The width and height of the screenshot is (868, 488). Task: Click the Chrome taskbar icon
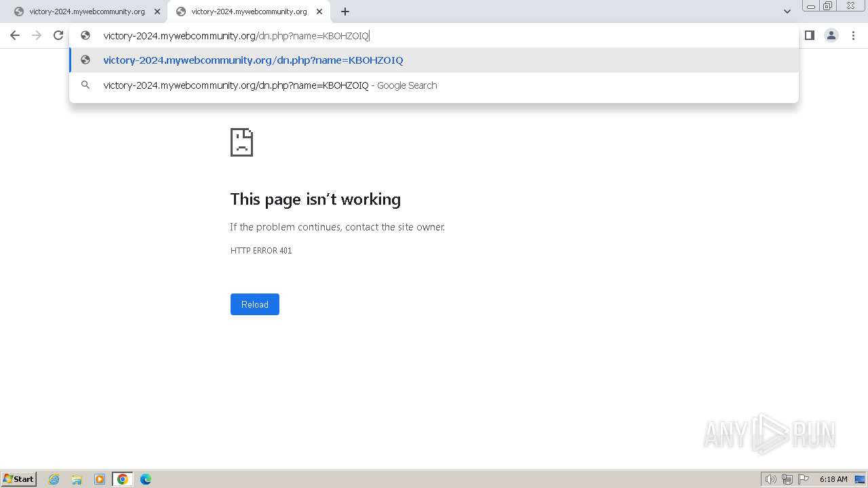123,479
